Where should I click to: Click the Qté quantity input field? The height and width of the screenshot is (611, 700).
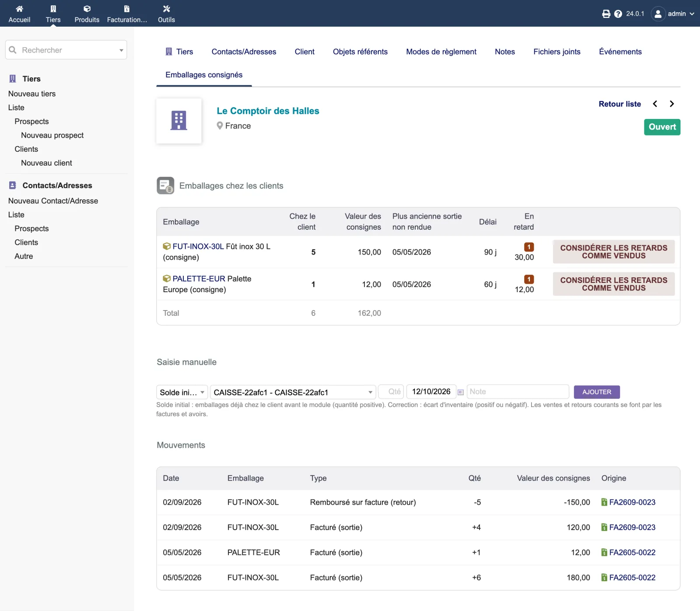click(x=391, y=392)
